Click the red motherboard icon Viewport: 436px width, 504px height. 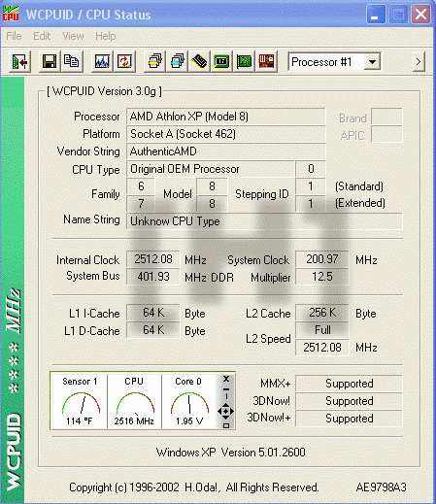266,61
